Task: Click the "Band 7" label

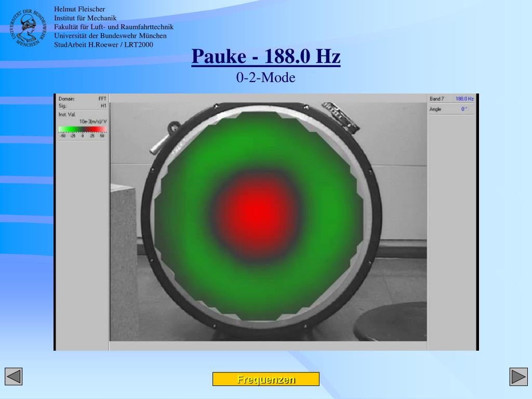Action: 436,99
